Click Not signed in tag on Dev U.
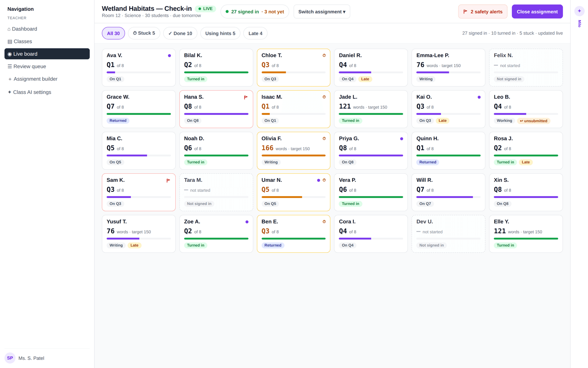Viewport: 588px width, 368px height. coord(431,245)
